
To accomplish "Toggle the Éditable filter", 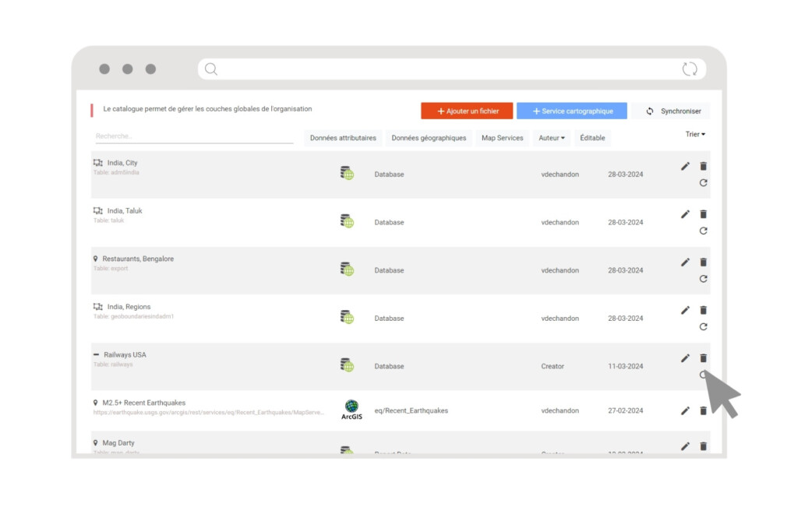I will click(592, 138).
